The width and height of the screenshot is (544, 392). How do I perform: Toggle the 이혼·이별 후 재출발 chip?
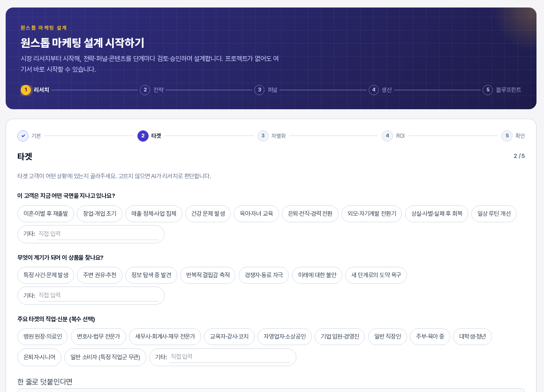[46, 214]
